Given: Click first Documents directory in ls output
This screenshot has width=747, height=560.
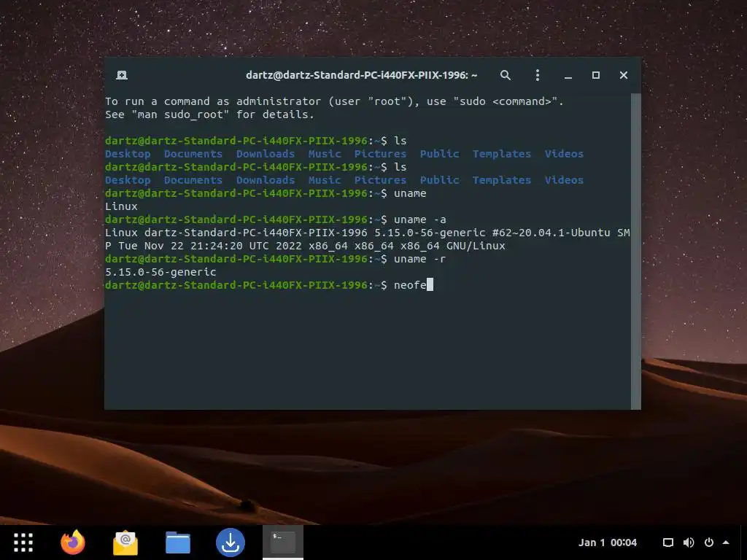Looking at the screenshot, I should click(193, 154).
